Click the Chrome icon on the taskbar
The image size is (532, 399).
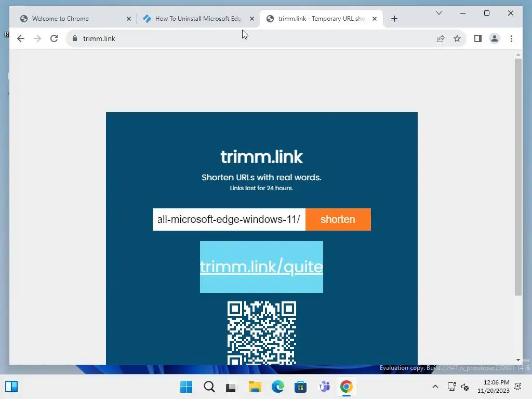347,387
